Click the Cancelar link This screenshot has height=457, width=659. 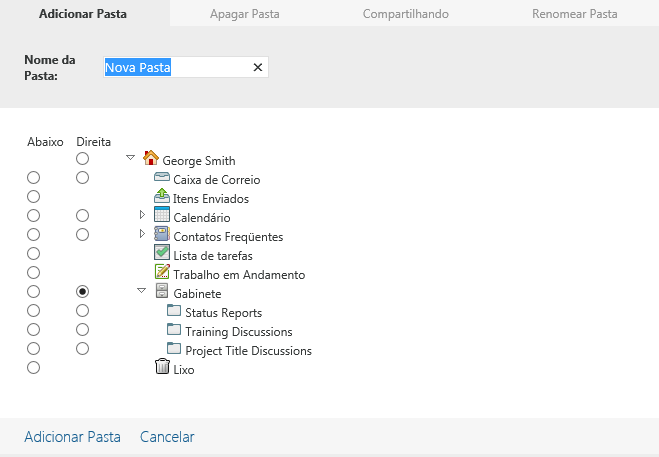[167, 437]
